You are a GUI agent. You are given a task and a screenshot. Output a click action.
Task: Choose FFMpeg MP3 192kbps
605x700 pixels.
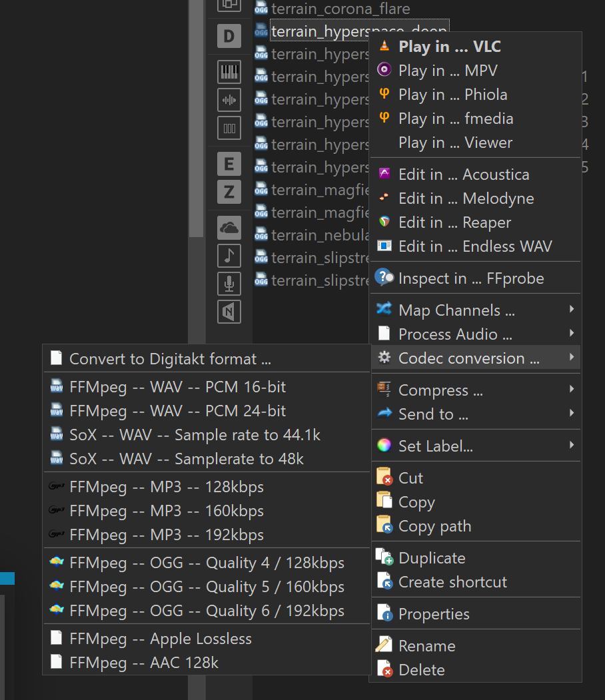207,535
